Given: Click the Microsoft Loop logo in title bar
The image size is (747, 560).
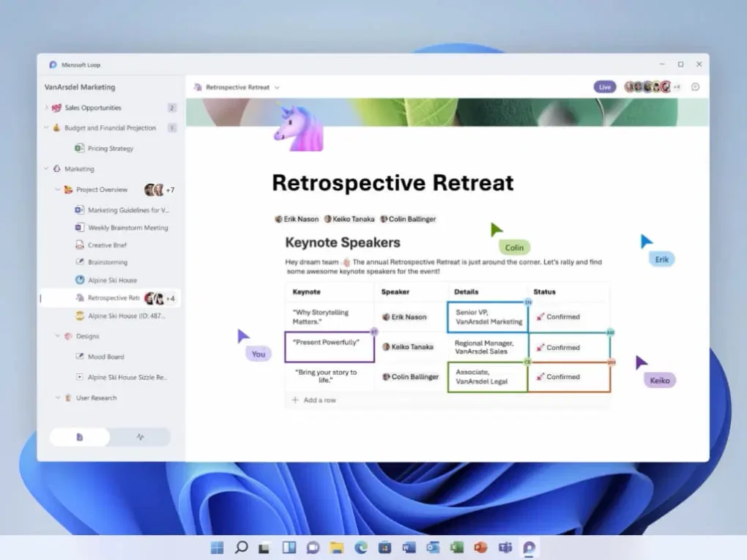Looking at the screenshot, I should [x=53, y=64].
